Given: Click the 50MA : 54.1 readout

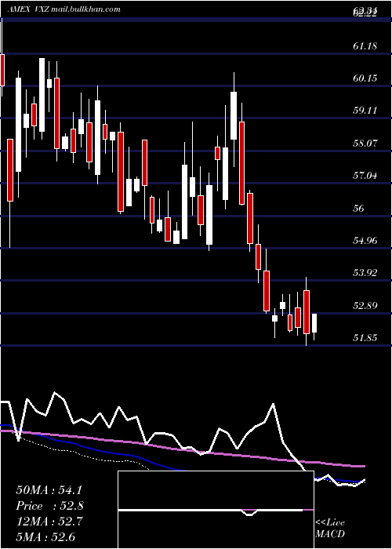Looking at the screenshot, I should coord(49,490).
